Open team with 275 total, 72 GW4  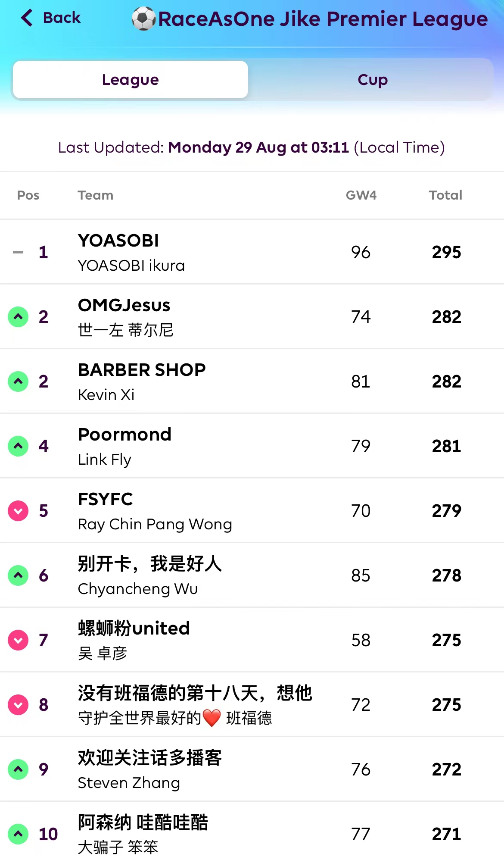tap(195, 693)
